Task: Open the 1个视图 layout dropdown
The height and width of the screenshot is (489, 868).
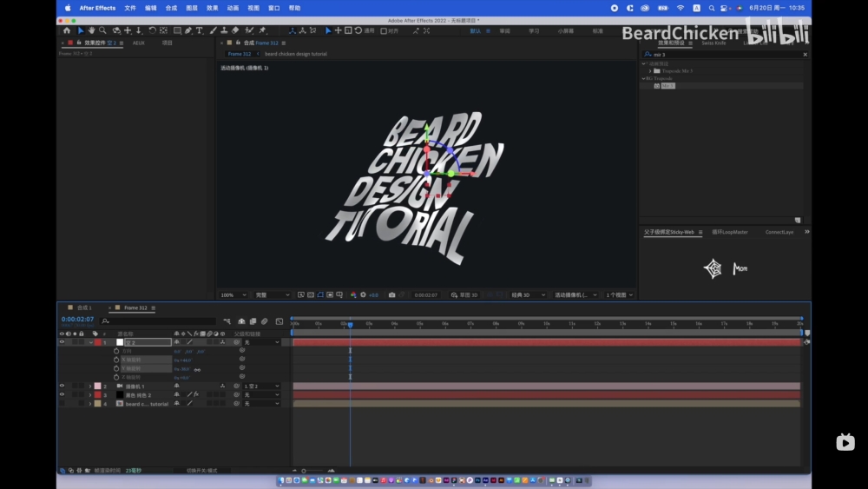Action: click(619, 295)
